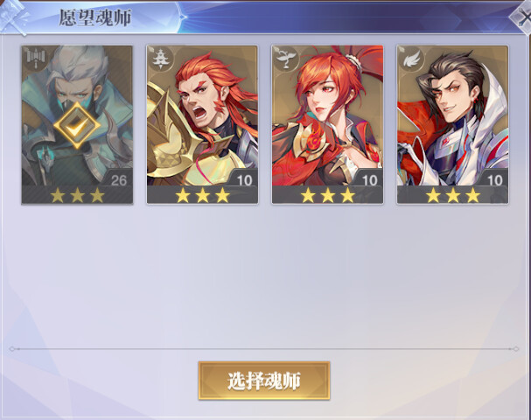
Task: Select the red-haired woman soul master card
Action: [x=327, y=125]
